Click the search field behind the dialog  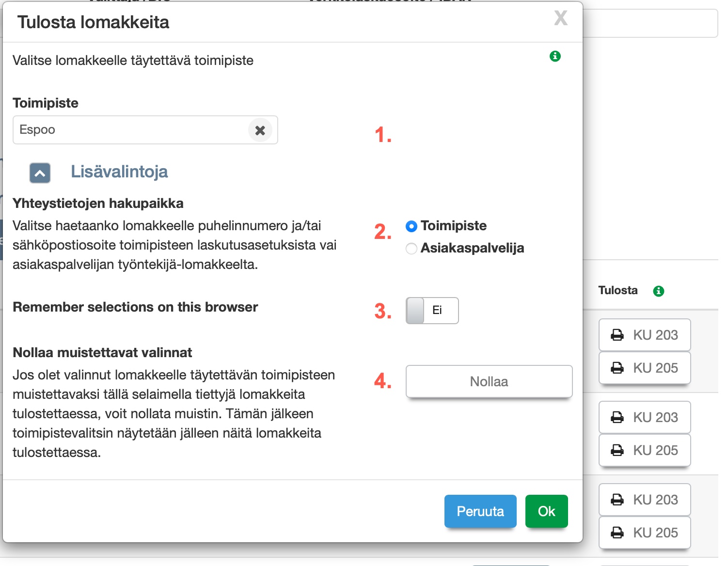[649, 23]
